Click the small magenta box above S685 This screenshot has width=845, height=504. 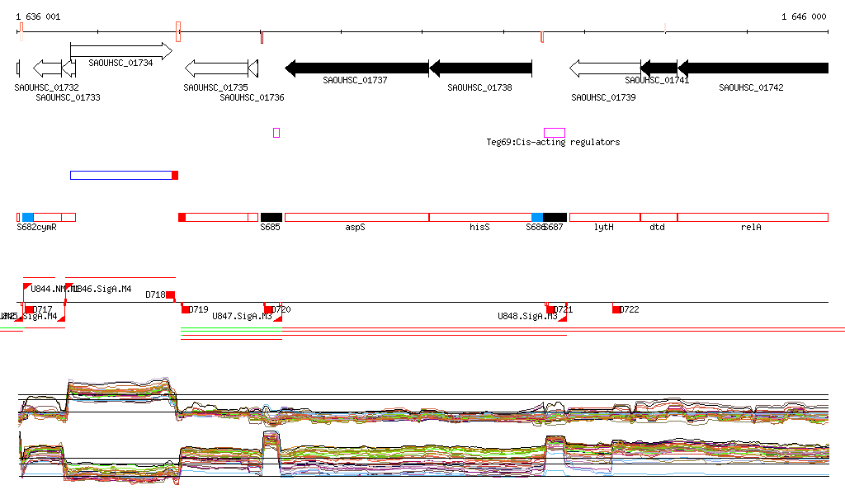coord(276,133)
